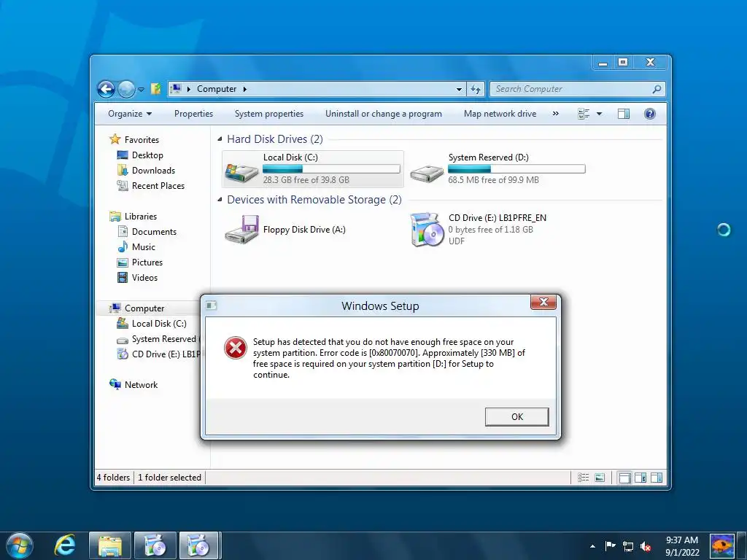
Task: Select Network in the navigation pane
Action: 141,385
